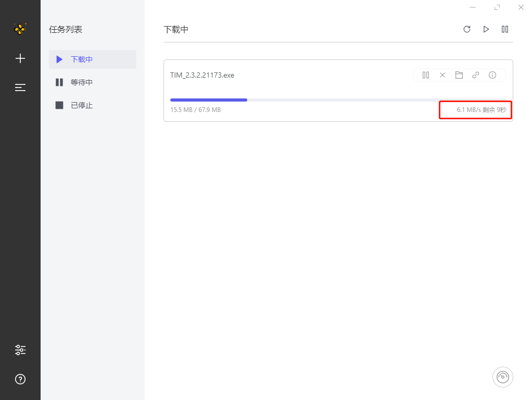The image size is (532, 400).
Task: Delete the TIM_2.3.2.21173.exe task
Action: point(442,75)
